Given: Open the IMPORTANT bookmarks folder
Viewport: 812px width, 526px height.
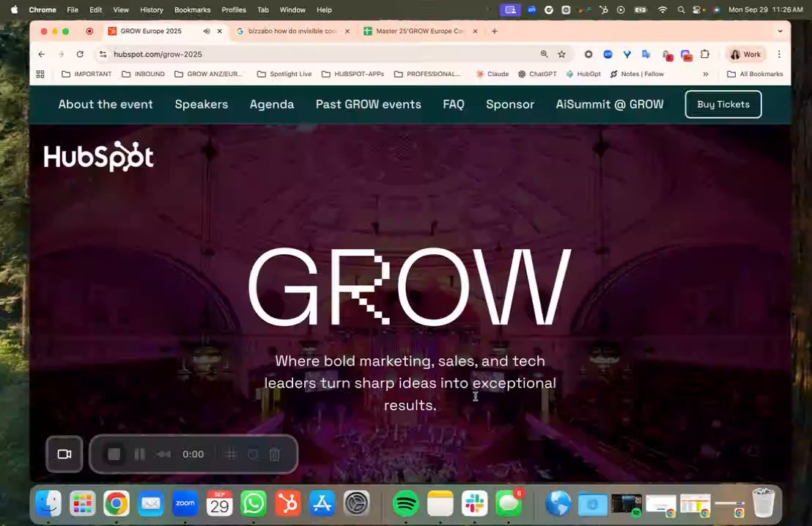Looking at the screenshot, I should click(x=86, y=74).
